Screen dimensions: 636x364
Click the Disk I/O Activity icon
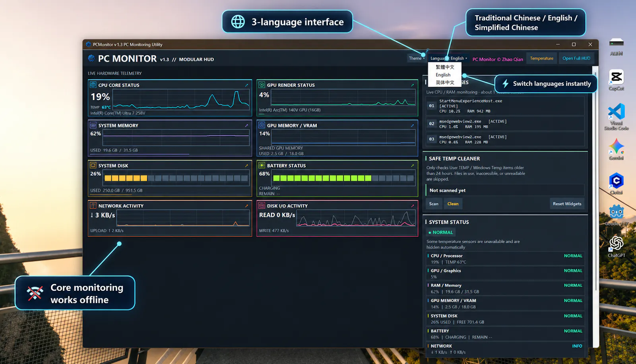262,205
